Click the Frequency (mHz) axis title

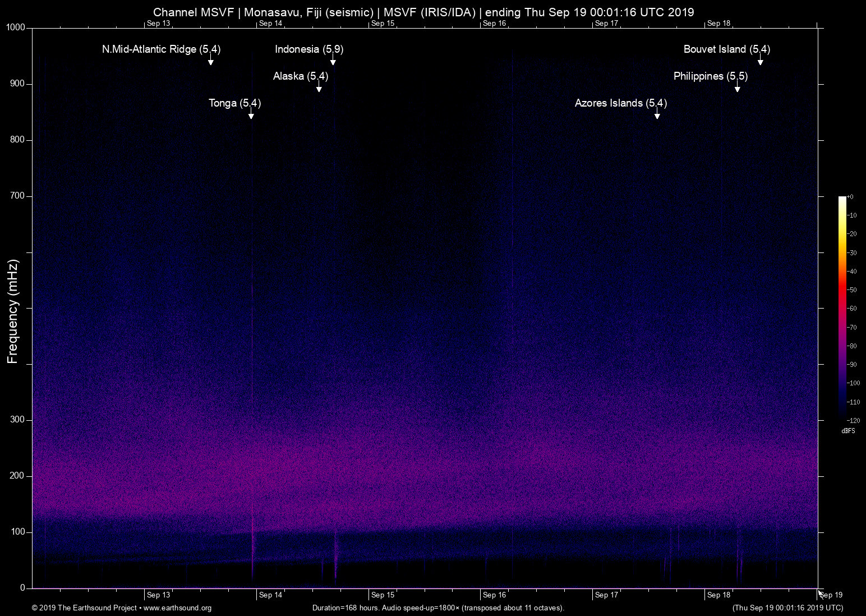(13, 311)
